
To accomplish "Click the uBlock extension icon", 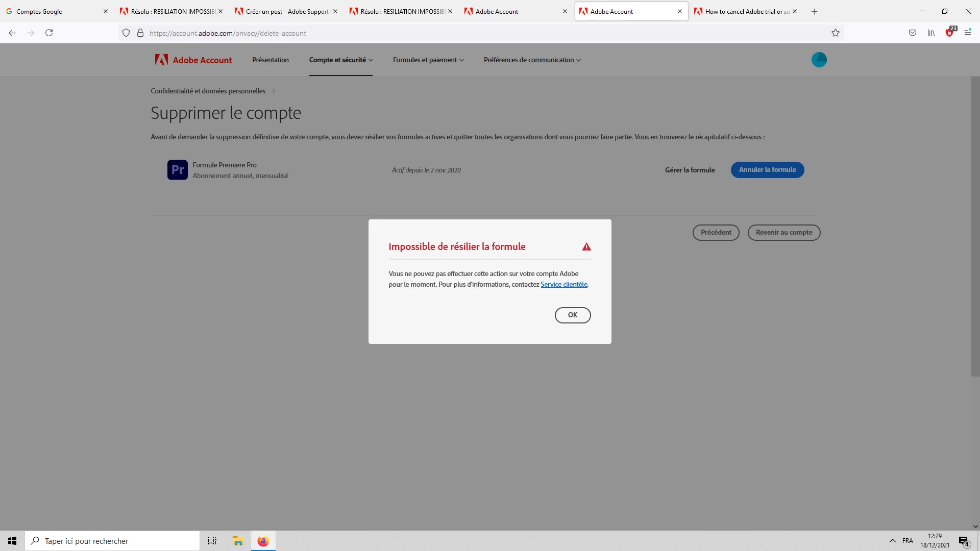I will [949, 33].
